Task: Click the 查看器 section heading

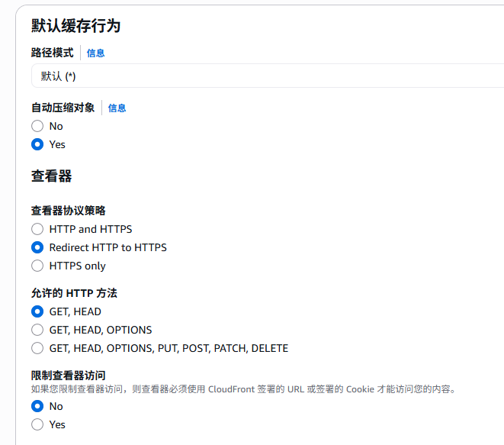Action: point(51,176)
